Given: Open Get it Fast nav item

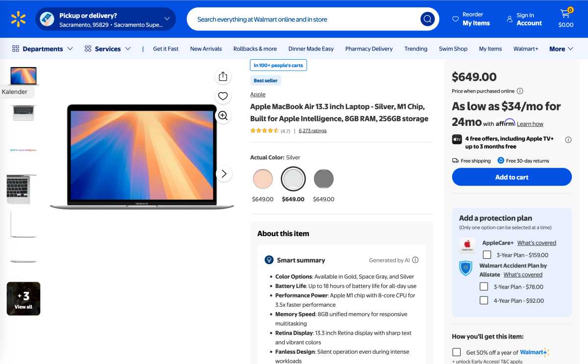Looking at the screenshot, I should [x=166, y=49].
